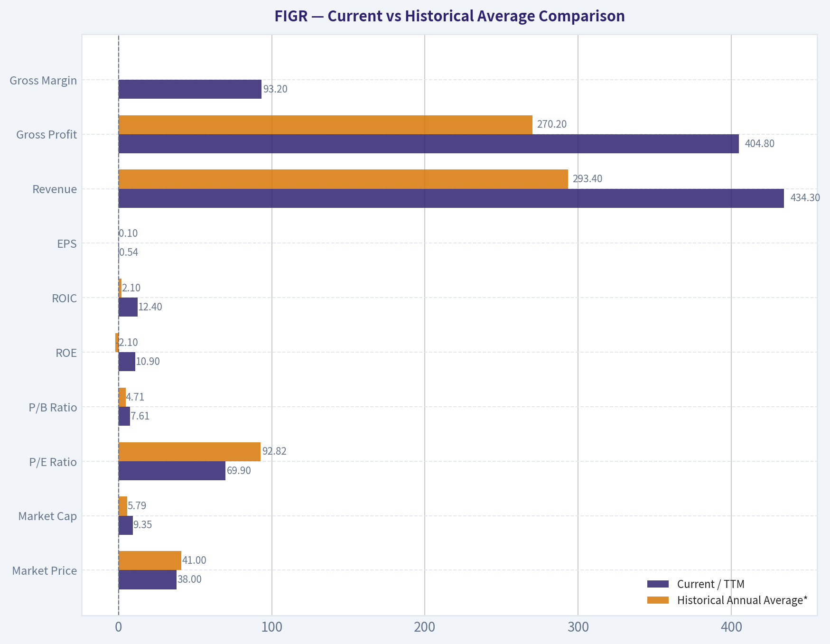
Task: Click the 7.61 P/B Ratio value
Action: click(140, 416)
